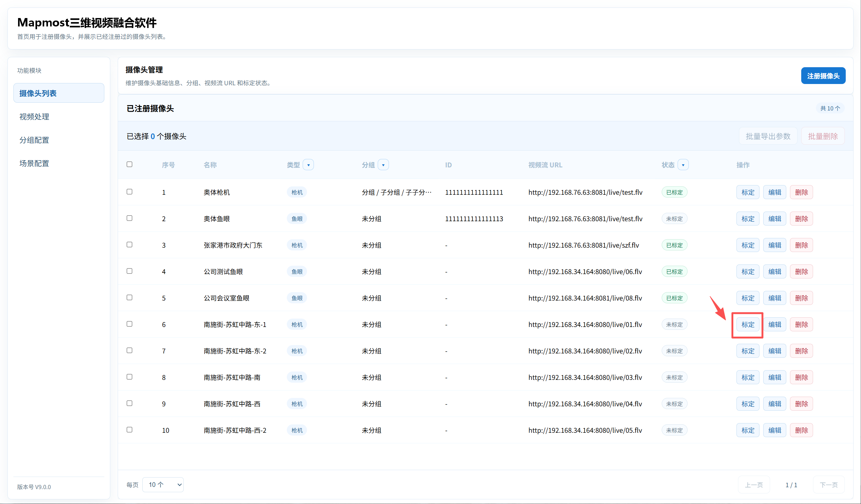
Task: Click 编辑 for 奥体枪机
Action: click(x=774, y=192)
